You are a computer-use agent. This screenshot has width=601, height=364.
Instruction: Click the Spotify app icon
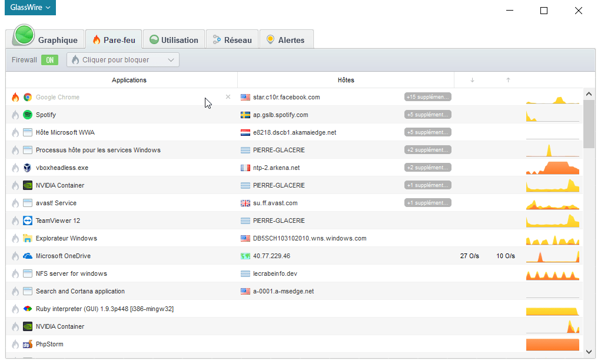pyautogui.click(x=28, y=115)
